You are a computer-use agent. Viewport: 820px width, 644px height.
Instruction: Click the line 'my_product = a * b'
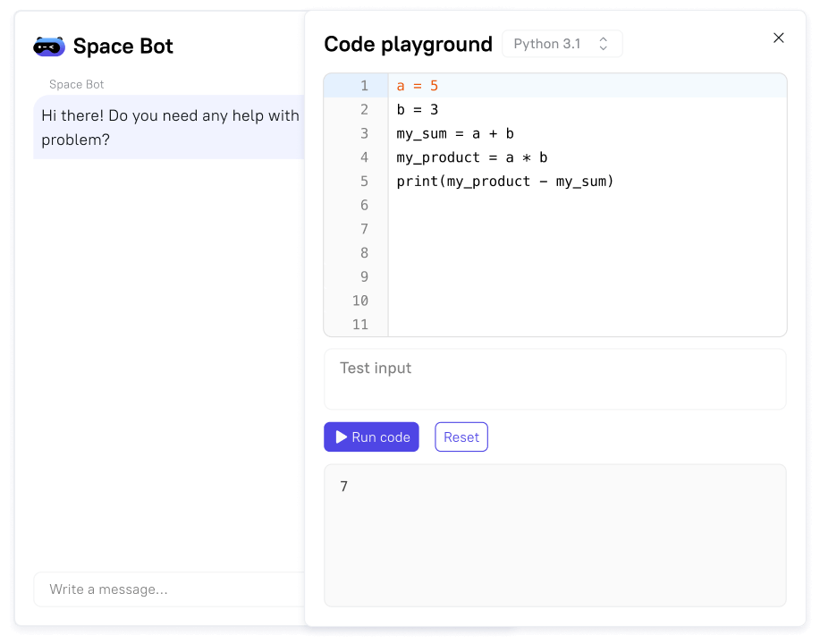click(x=471, y=157)
